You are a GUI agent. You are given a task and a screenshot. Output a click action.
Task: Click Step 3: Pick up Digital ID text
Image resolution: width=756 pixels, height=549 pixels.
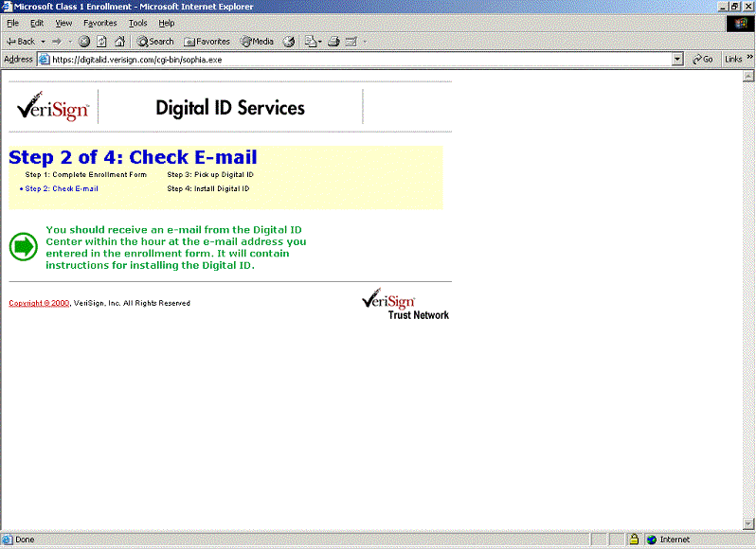[x=210, y=175]
